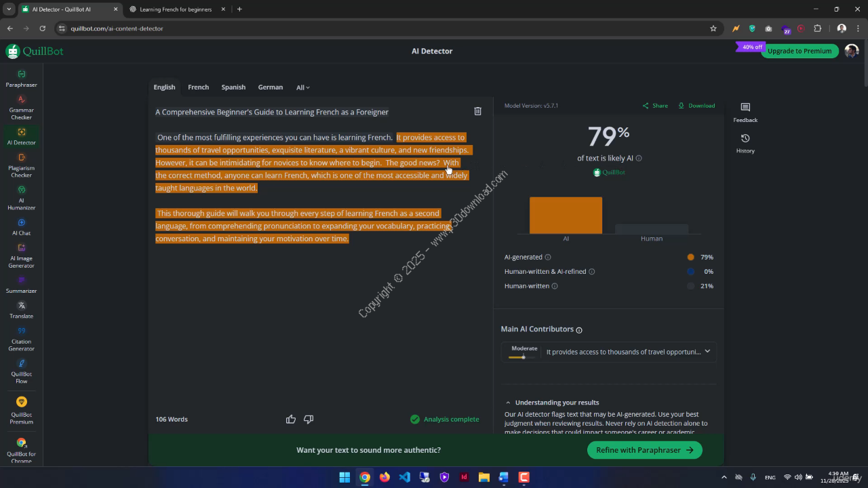868x488 pixels.
Task: Bookmark this page with star icon
Action: [713, 28]
